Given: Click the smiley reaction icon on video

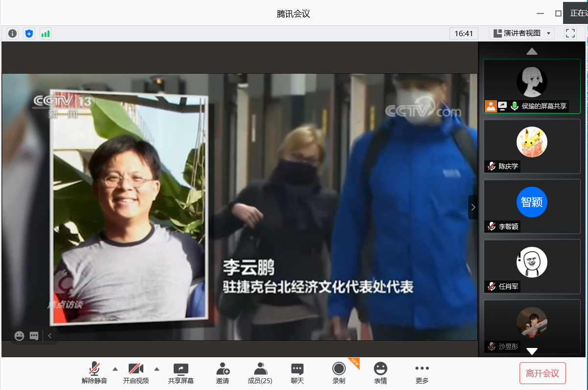Looking at the screenshot, I should click(x=20, y=336).
